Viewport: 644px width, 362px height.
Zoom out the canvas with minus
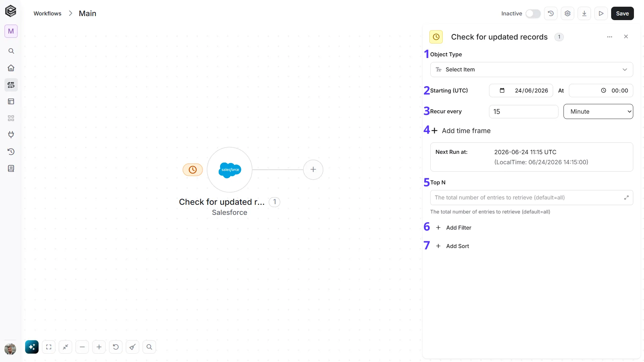coord(82,347)
